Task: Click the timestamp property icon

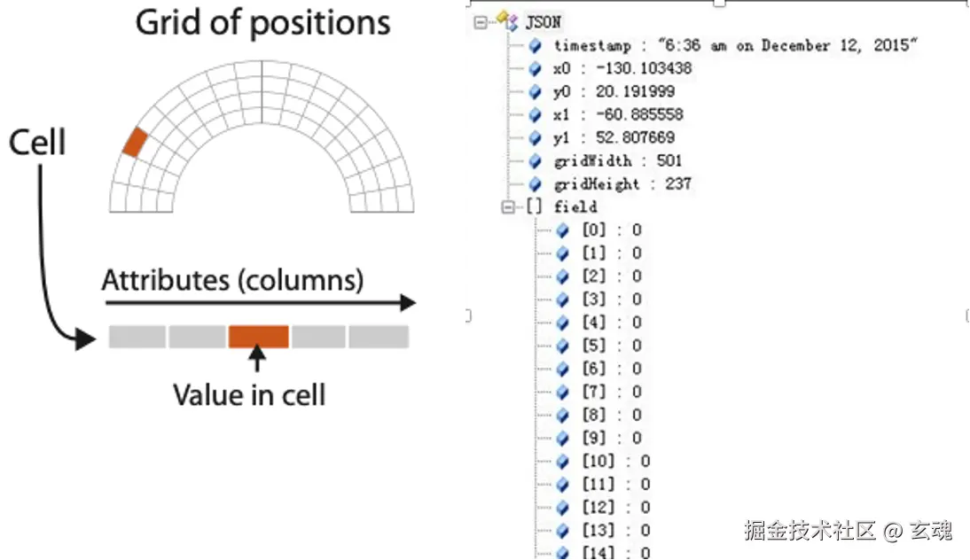Action: [x=536, y=46]
